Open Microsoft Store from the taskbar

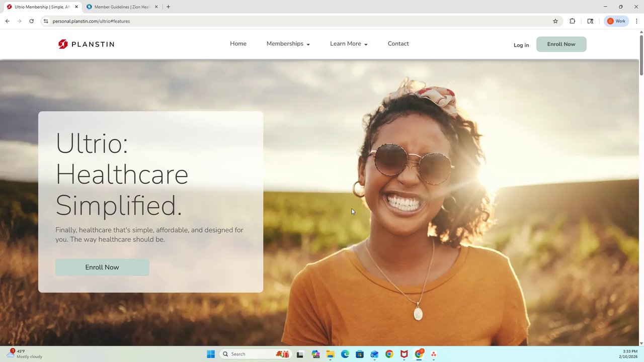(x=359, y=354)
